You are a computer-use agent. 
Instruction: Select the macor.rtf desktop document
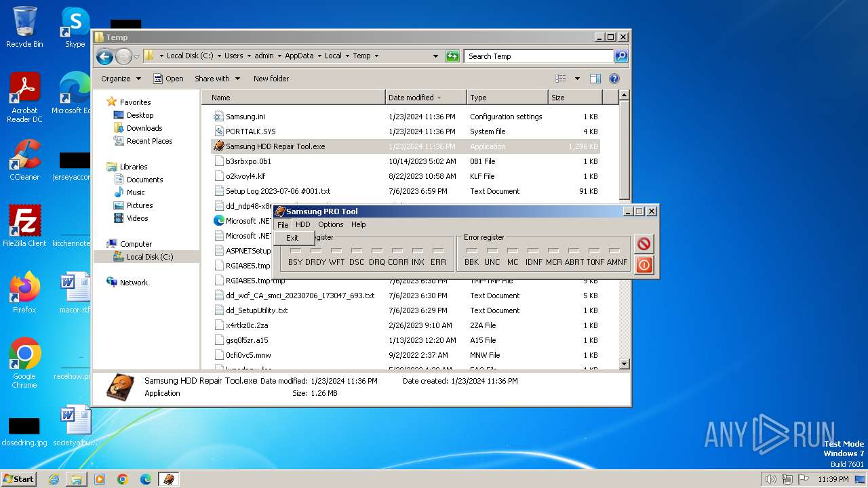[75, 292]
